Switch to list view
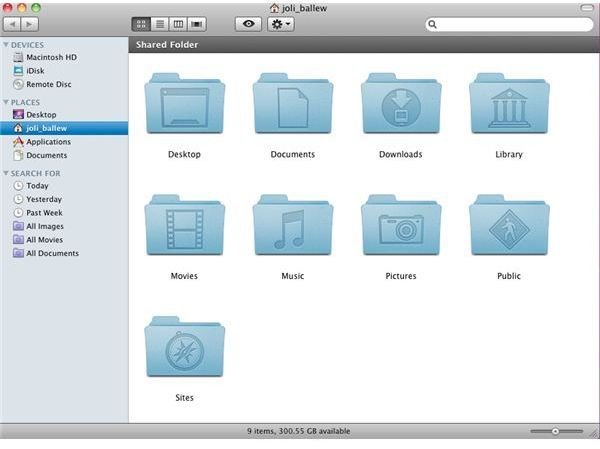This screenshot has height=449, width=600. tap(160, 24)
